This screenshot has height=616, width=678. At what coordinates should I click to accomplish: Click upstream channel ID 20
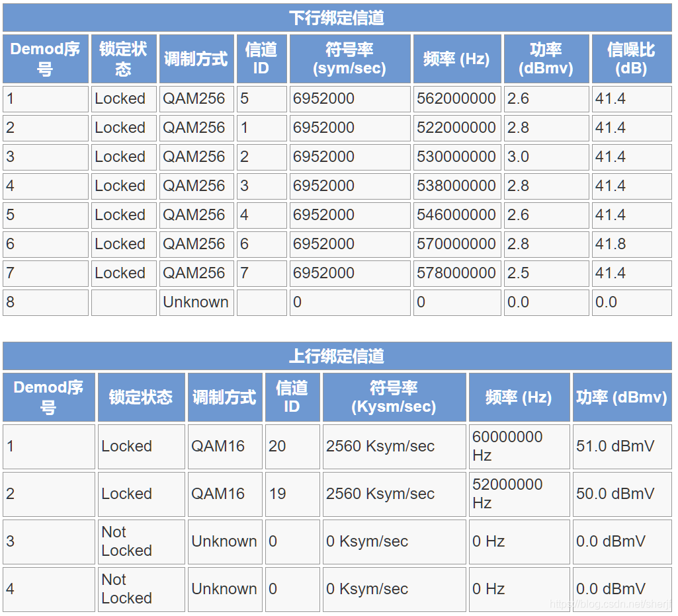[277, 446]
